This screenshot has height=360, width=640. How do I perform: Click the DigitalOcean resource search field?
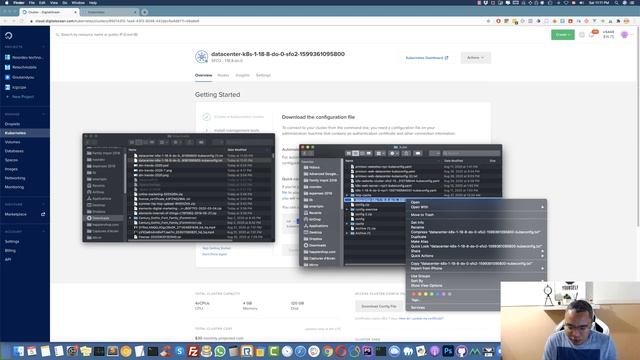(x=98, y=35)
